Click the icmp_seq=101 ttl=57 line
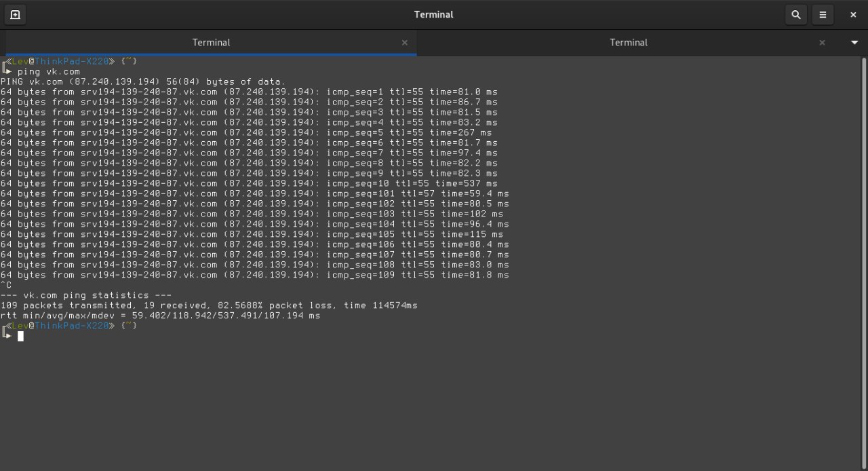This screenshot has width=868, height=471. [255, 193]
